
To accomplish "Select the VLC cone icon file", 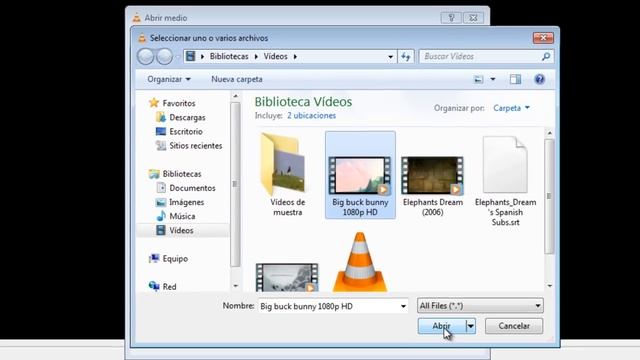I will point(360,262).
